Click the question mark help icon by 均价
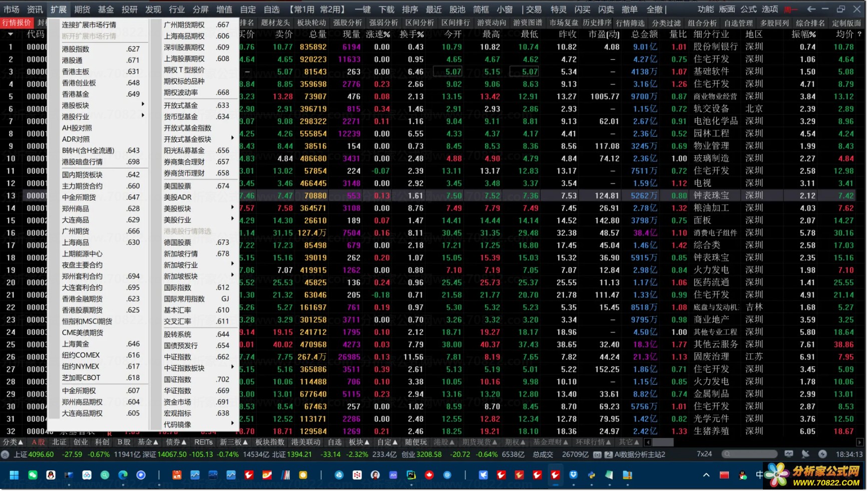Screen dimensions: 868x491 point(860,34)
